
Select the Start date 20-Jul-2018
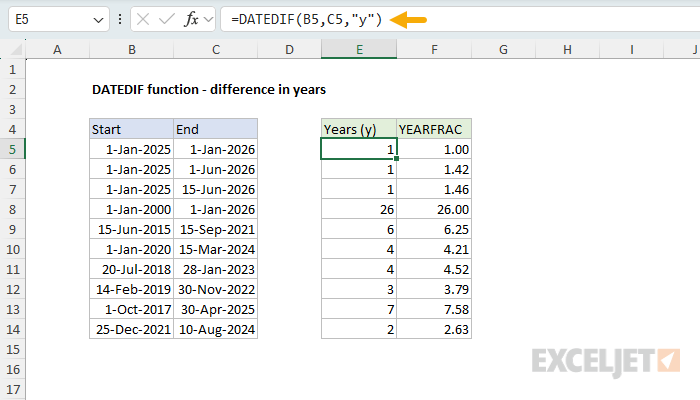pyautogui.click(x=131, y=269)
